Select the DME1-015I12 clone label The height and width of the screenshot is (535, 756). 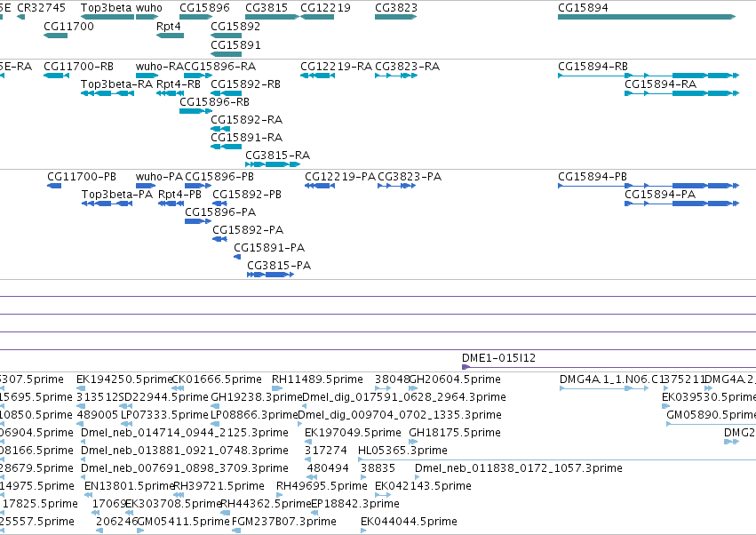(498, 358)
